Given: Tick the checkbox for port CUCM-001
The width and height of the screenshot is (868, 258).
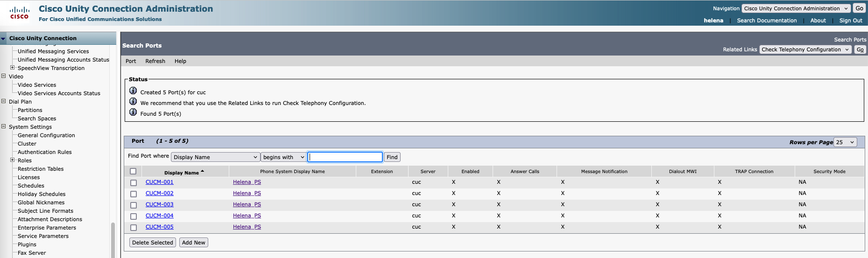Looking at the screenshot, I should (x=134, y=183).
